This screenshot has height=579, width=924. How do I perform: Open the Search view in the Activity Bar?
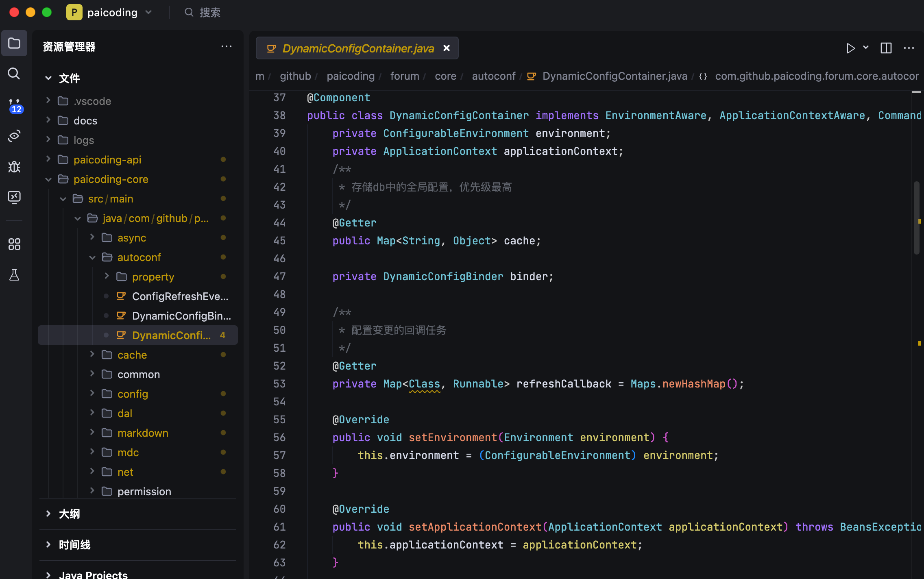point(14,74)
